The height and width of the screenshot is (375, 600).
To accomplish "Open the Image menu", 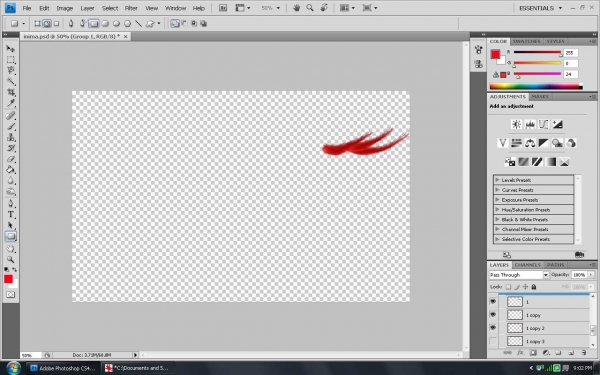I will 65,8.
